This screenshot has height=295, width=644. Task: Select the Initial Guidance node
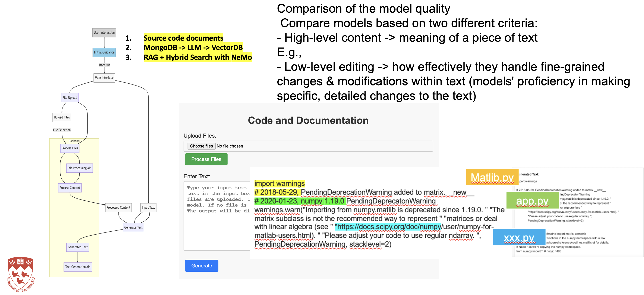(104, 53)
